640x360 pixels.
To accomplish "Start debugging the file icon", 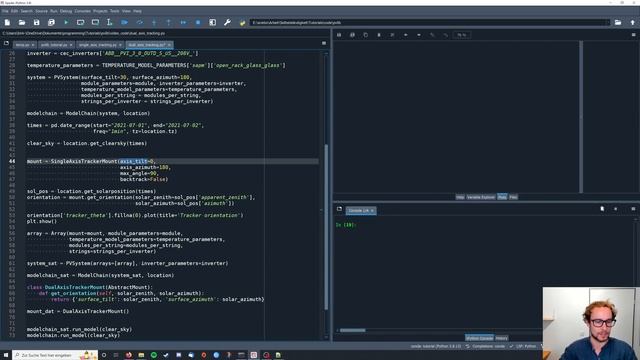I will click(124, 22).
